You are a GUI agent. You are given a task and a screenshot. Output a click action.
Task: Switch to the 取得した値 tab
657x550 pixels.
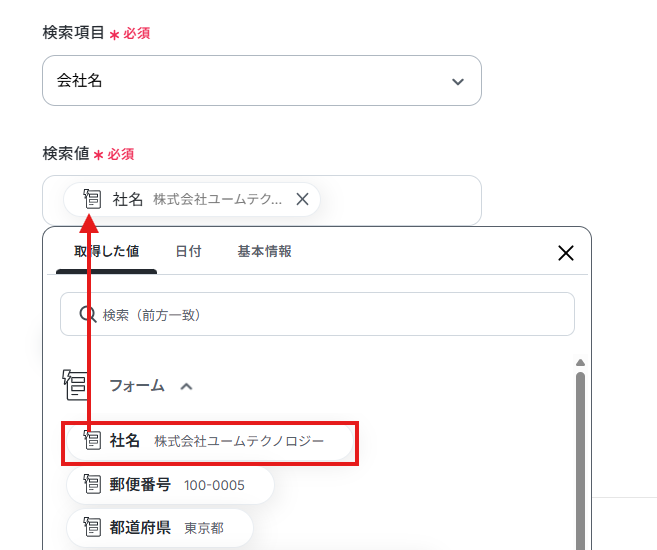[x=106, y=251]
